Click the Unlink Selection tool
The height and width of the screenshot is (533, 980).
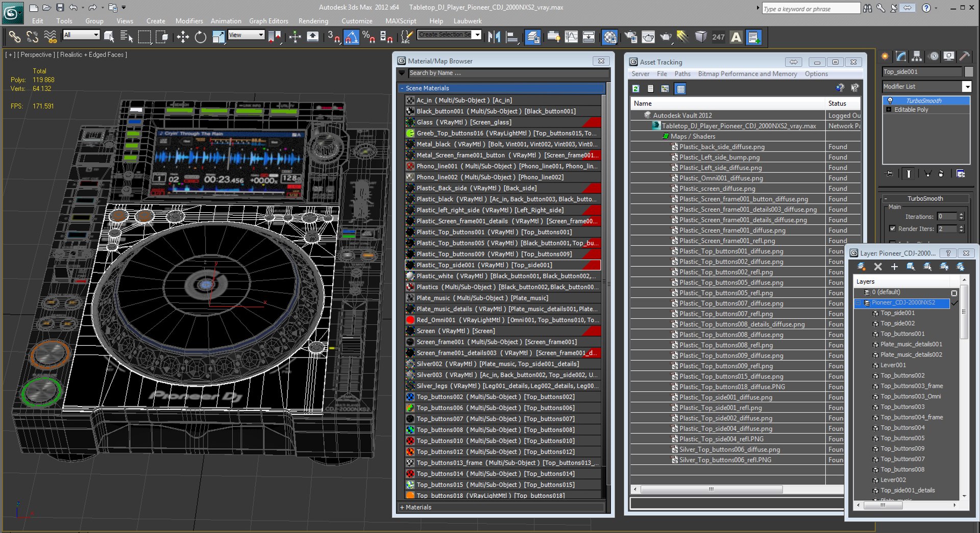pyautogui.click(x=32, y=37)
